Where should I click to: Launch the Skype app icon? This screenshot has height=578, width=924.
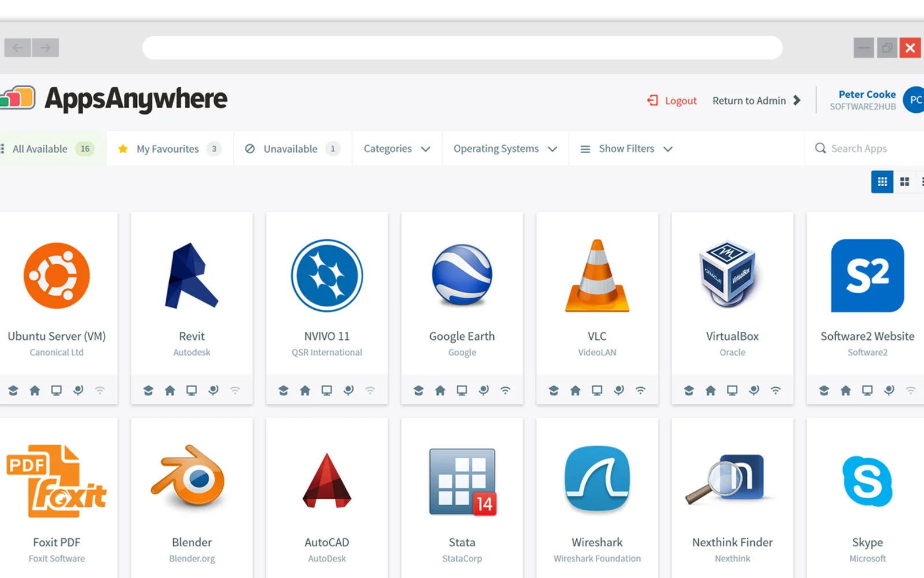tap(867, 481)
